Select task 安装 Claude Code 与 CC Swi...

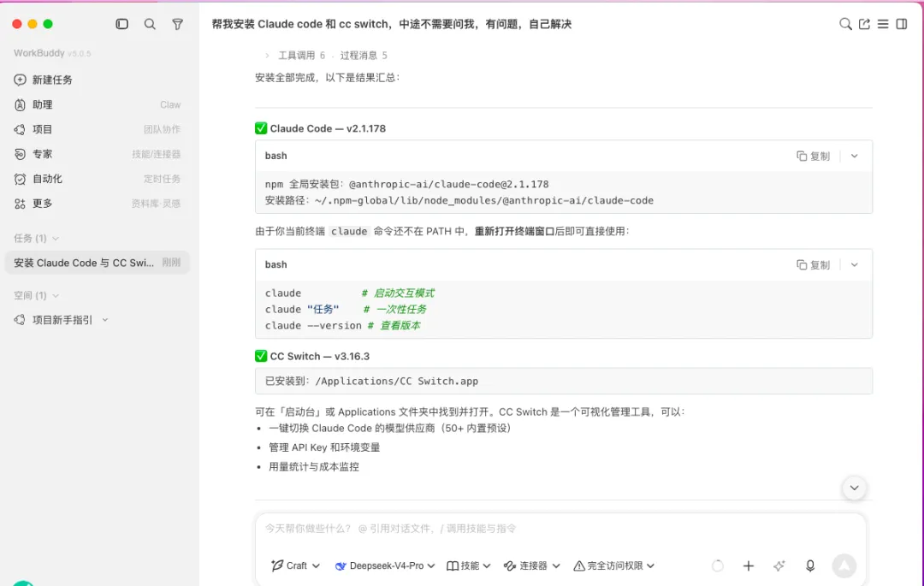pos(98,263)
